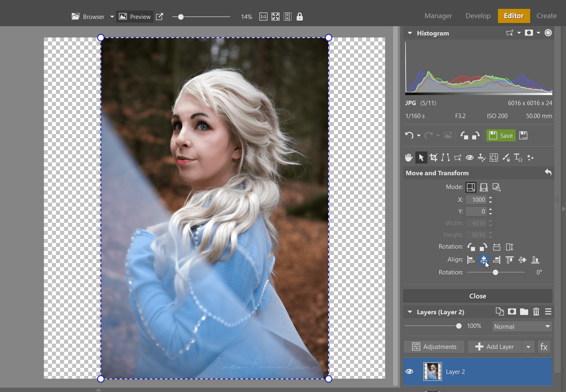566x392 pixels.
Task: Select the Pan hand tool
Action: click(409, 158)
